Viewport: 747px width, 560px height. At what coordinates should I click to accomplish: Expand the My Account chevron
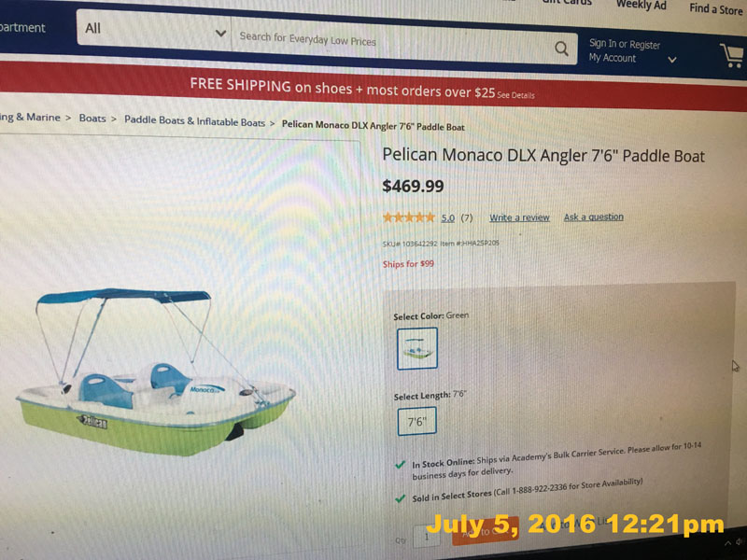coord(671,60)
